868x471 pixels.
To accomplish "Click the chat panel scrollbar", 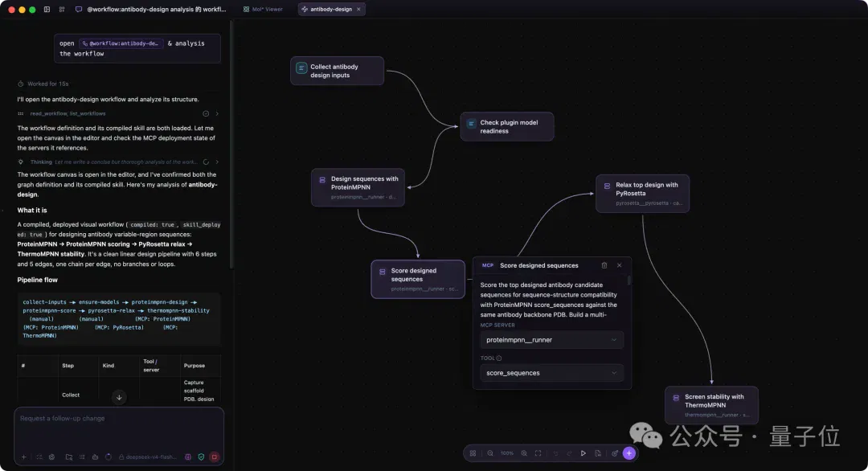I will (231, 144).
